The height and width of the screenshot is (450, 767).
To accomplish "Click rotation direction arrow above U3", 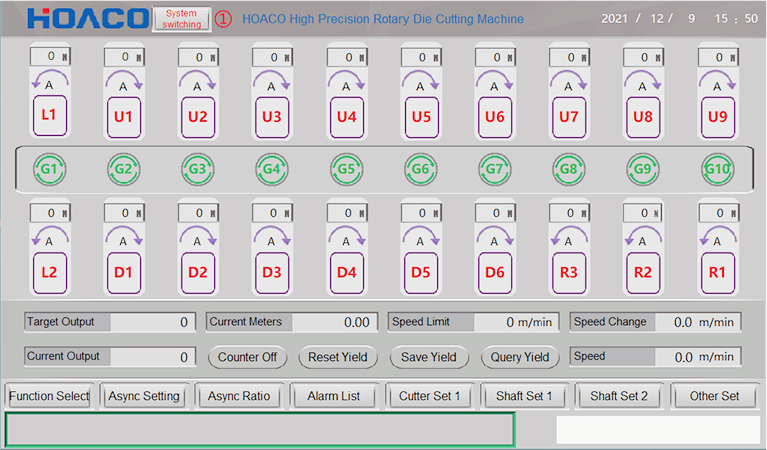I will 271,81.
